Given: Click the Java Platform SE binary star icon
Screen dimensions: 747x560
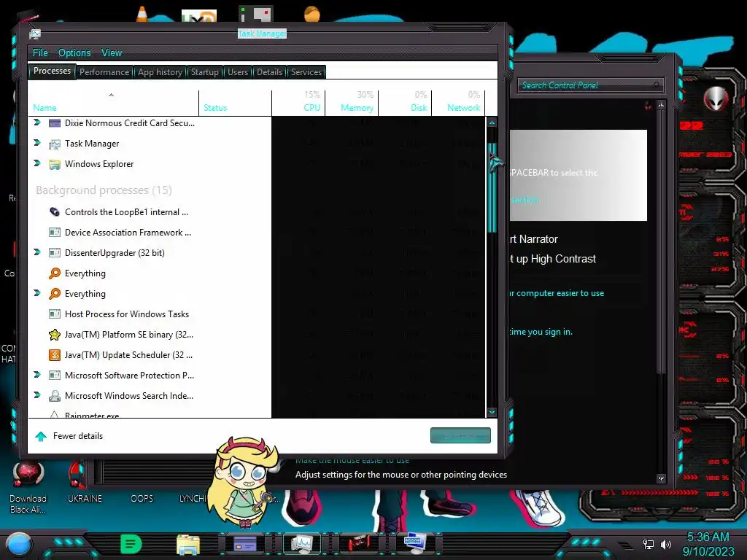Looking at the screenshot, I should [55, 335].
